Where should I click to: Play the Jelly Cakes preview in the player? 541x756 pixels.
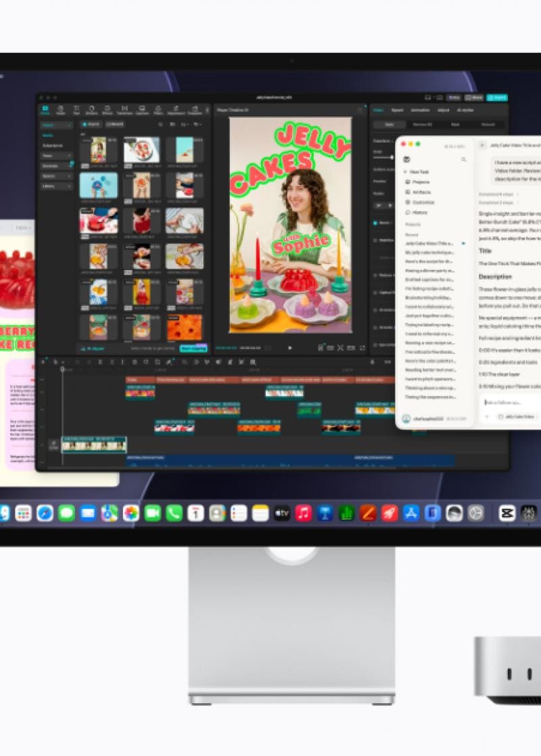click(289, 348)
